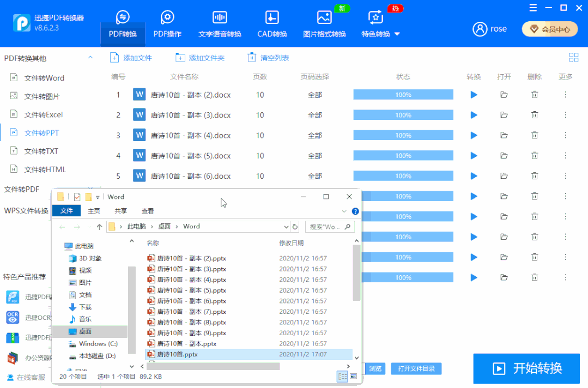Select 文件转Excel option
Image resolution: width=588 pixels, height=388 pixels.
click(x=44, y=115)
